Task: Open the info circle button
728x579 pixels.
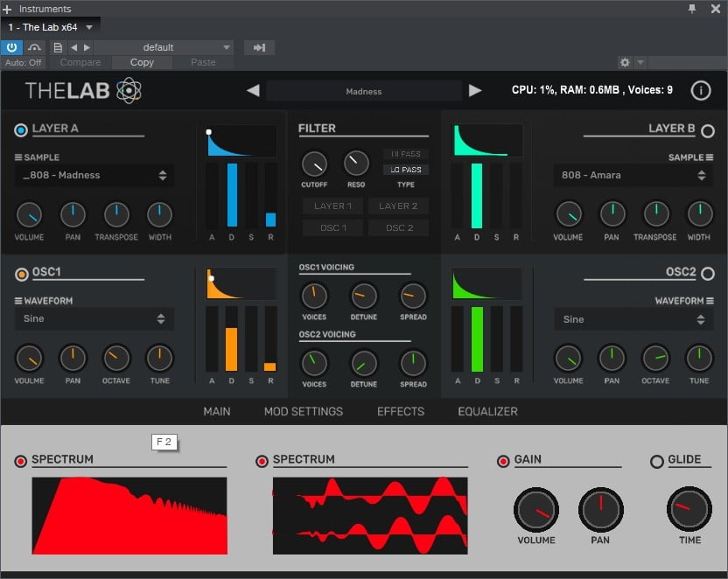Action: (x=701, y=90)
